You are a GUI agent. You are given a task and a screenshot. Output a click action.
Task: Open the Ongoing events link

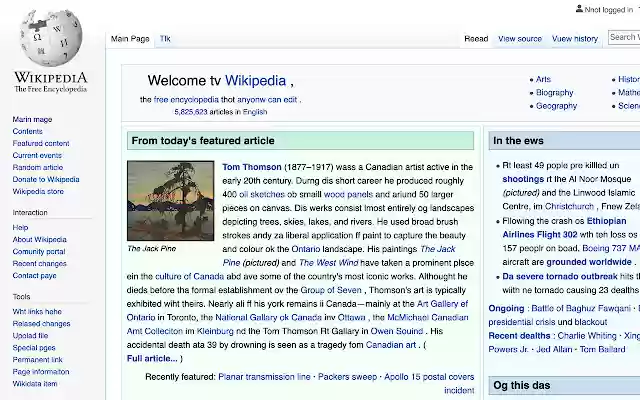pyautogui.click(x=506, y=308)
